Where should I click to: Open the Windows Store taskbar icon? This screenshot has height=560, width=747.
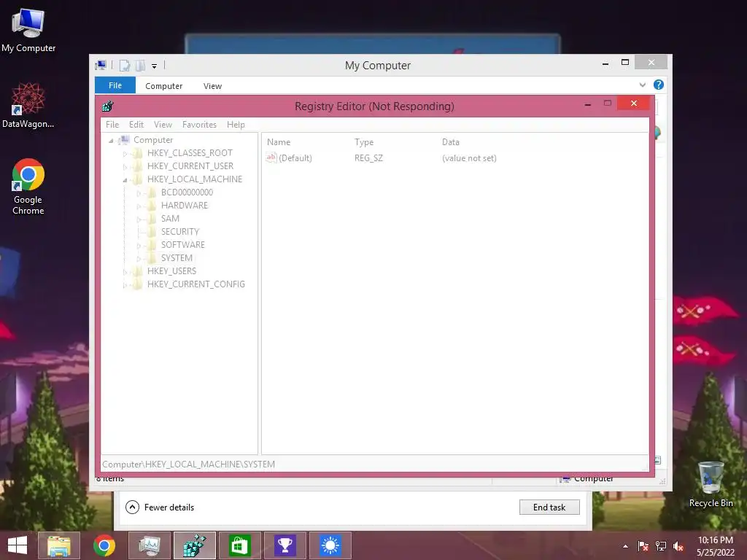(239, 545)
